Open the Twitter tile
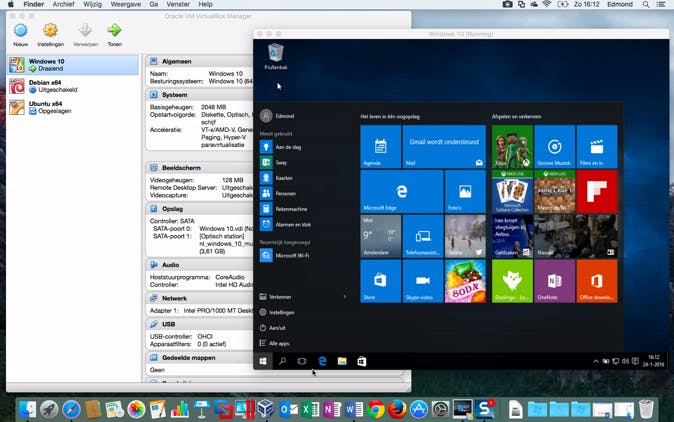The image size is (674, 422). click(x=465, y=236)
